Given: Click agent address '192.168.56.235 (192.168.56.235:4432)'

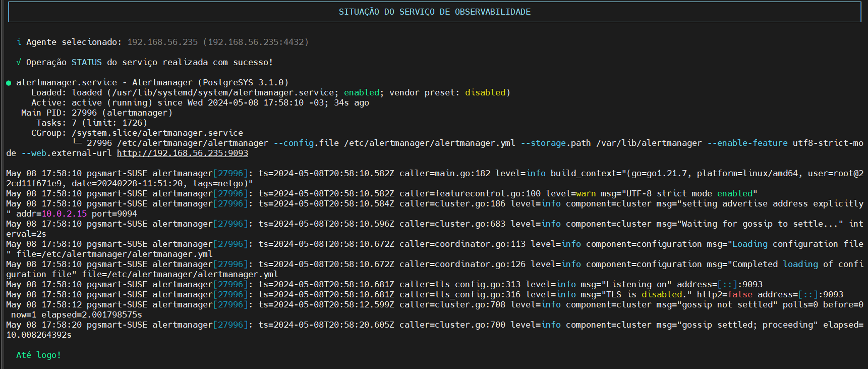Looking at the screenshot, I should click(218, 42).
